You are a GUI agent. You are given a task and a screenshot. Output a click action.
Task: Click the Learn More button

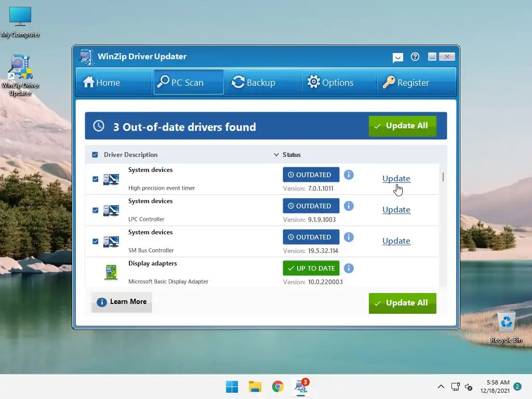tap(122, 302)
